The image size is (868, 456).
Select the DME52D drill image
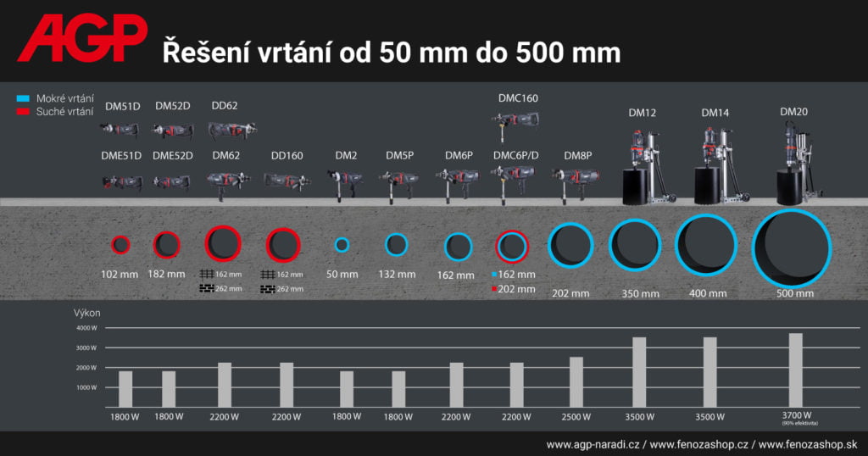click(x=172, y=181)
